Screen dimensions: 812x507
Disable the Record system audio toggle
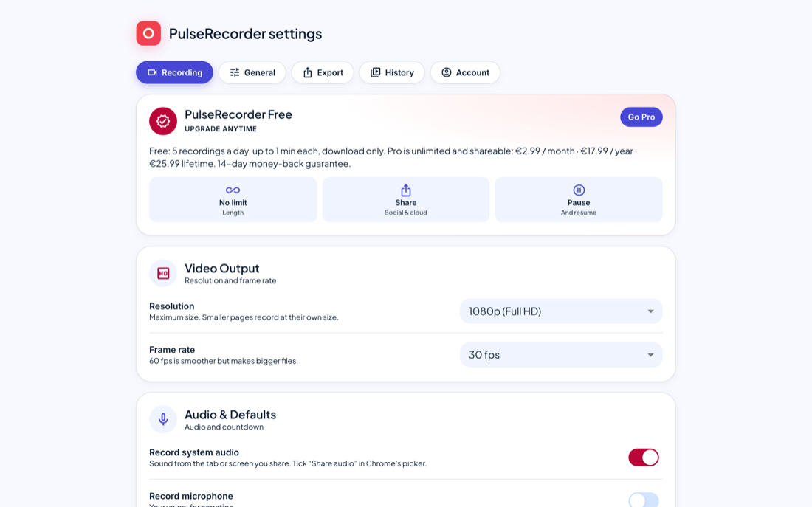click(x=643, y=458)
